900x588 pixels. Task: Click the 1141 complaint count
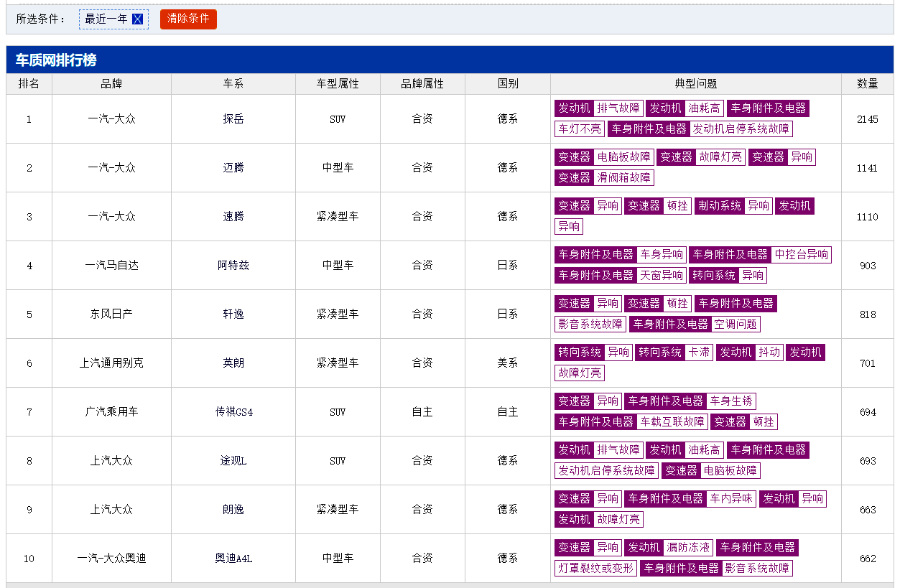[868, 168]
